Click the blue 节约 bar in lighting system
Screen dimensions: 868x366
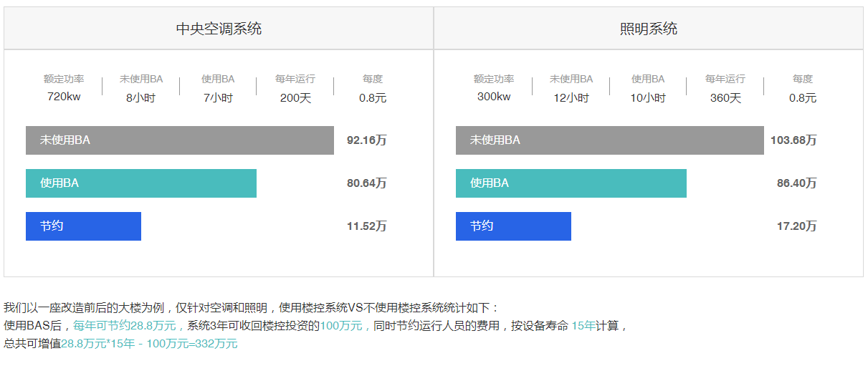[513, 226]
